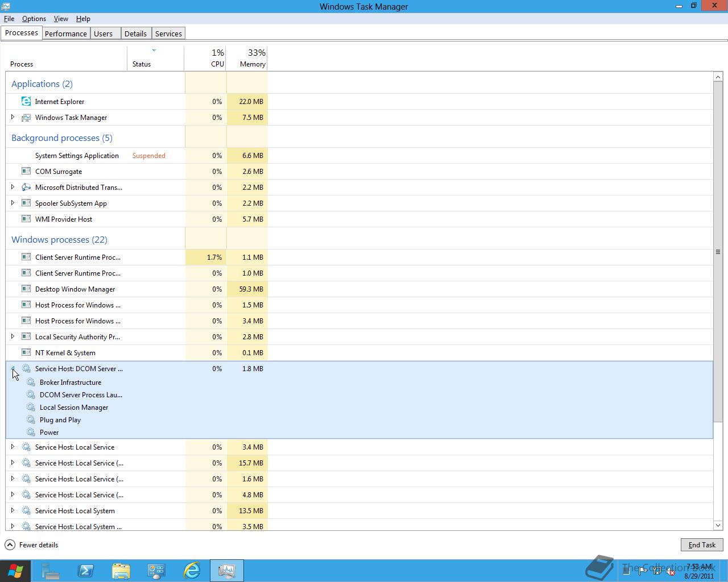Click the Local Session Manager gear icon
728x582 pixels.
[x=31, y=407]
